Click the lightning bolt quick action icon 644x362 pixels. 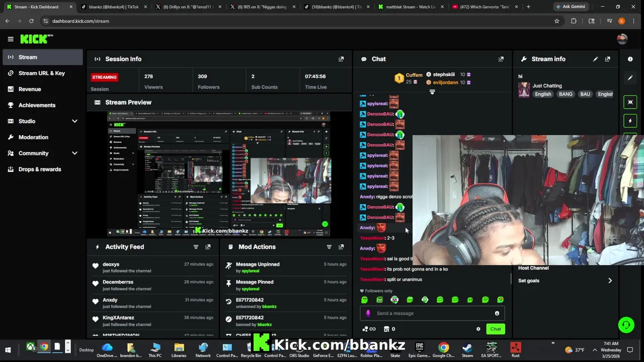(x=630, y=121)
